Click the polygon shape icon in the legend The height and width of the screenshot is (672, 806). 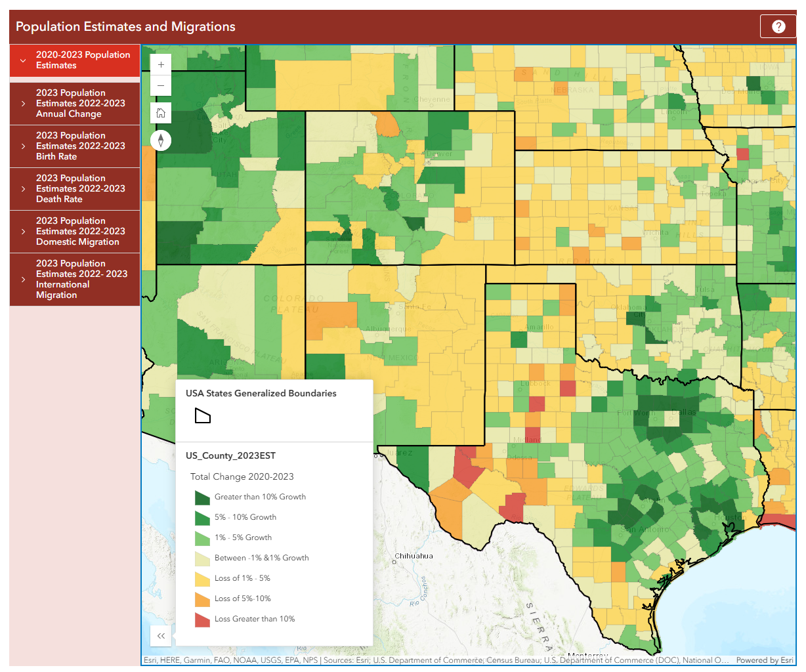click(202, 415)
